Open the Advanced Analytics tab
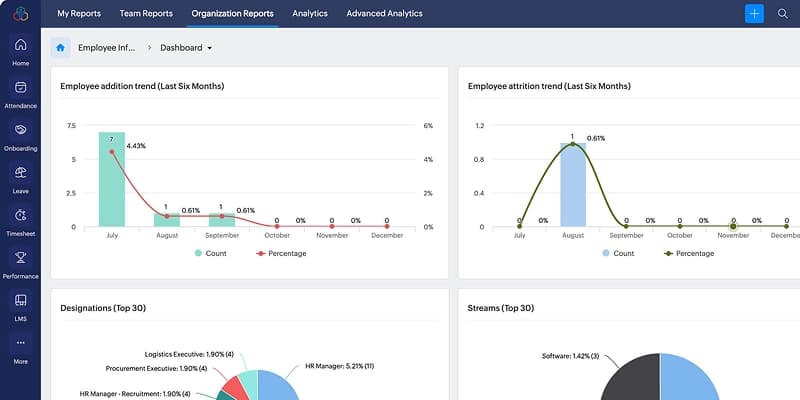The height and width of the screenshot is (400, 800). (384, 13)
